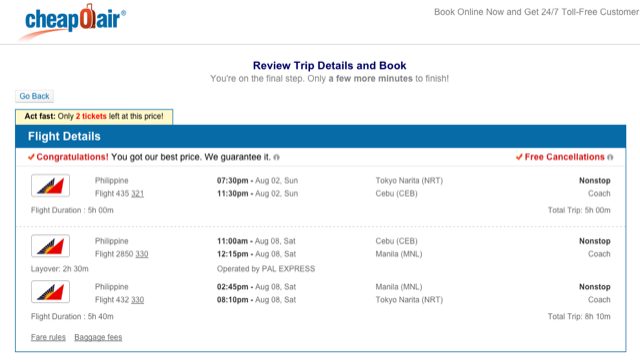Click 12:15pm arrival time
This screenshot has height=362, width=640.
[x=232, y=254]
